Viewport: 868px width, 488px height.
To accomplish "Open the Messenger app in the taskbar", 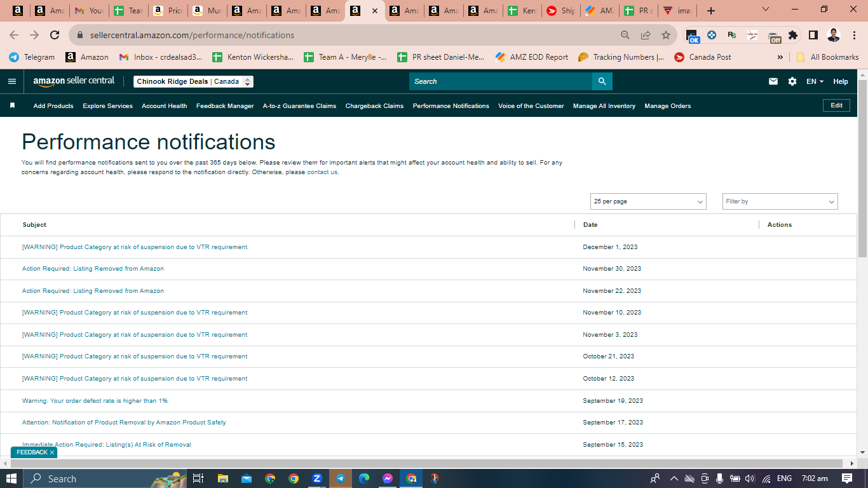I will tap(388, 478).
